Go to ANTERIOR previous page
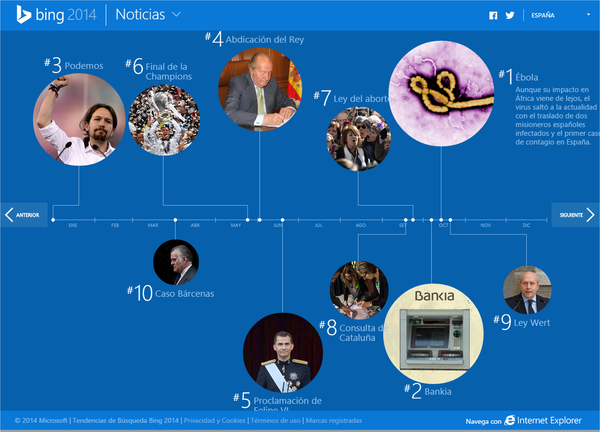This screenshot has height=432, width=600. (x=24, y=215)
